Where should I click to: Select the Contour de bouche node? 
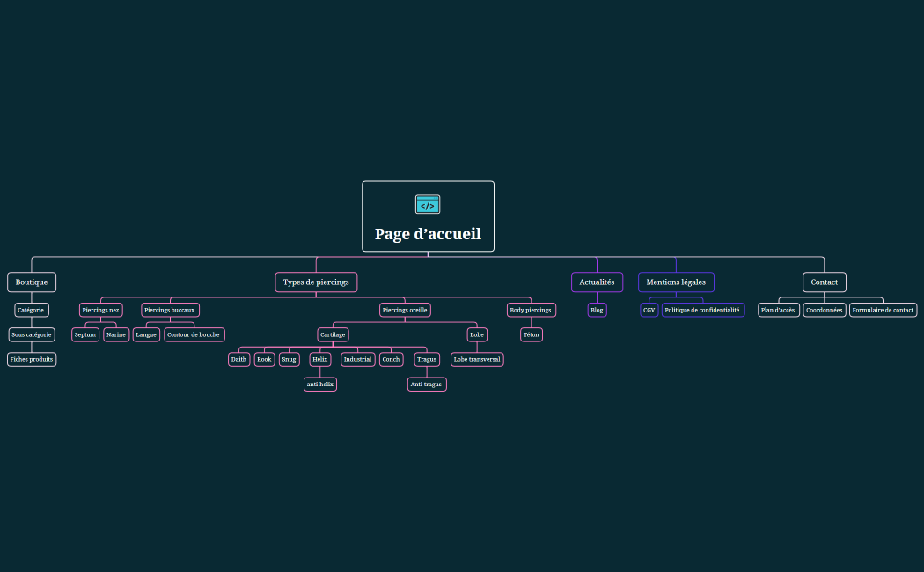click(194, 334)
